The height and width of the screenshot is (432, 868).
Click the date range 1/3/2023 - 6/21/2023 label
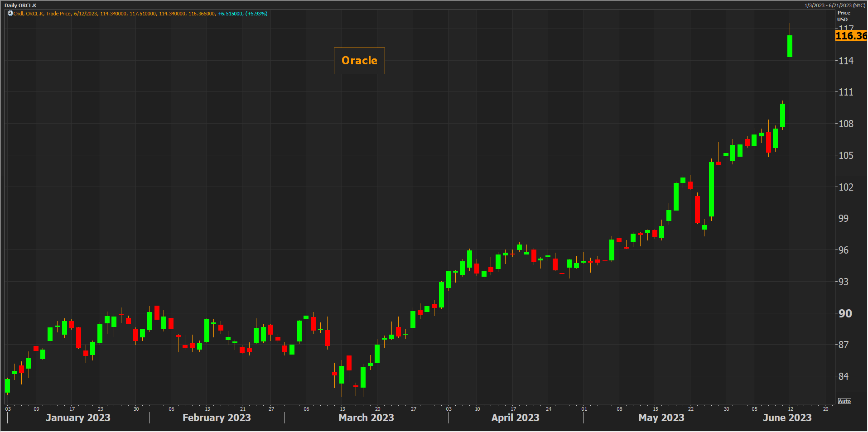[x=834, y=5]
